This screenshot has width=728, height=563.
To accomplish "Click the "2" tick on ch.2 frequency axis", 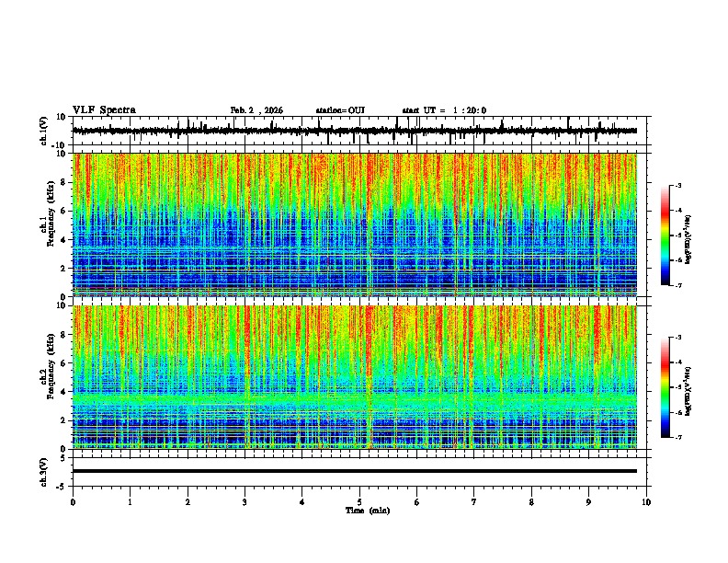I will (63, 420).
